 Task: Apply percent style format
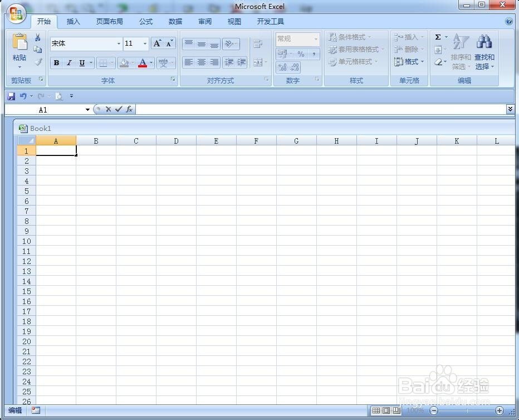pos(301,54)
